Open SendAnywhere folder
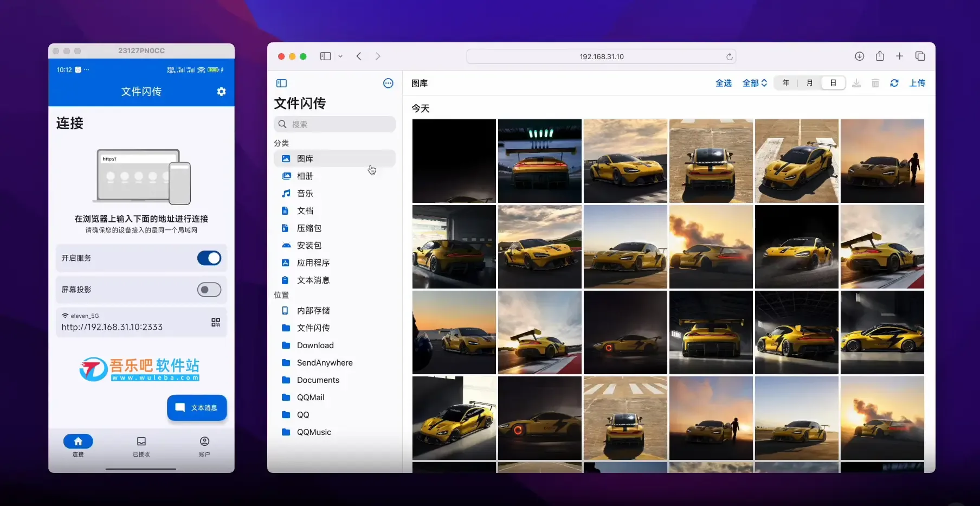Image resolution: width=980 pixels, height=506 pixels. coord(334,363)
